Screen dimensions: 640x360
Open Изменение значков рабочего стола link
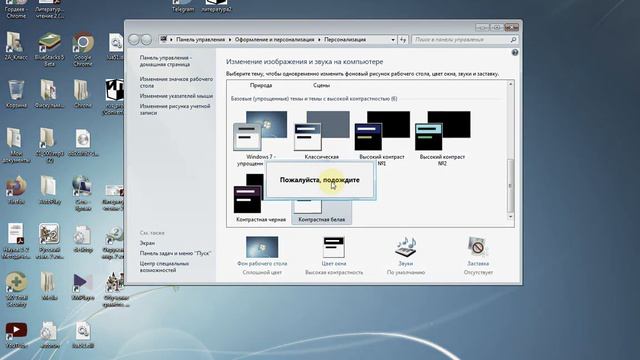[x=176, y=82]
